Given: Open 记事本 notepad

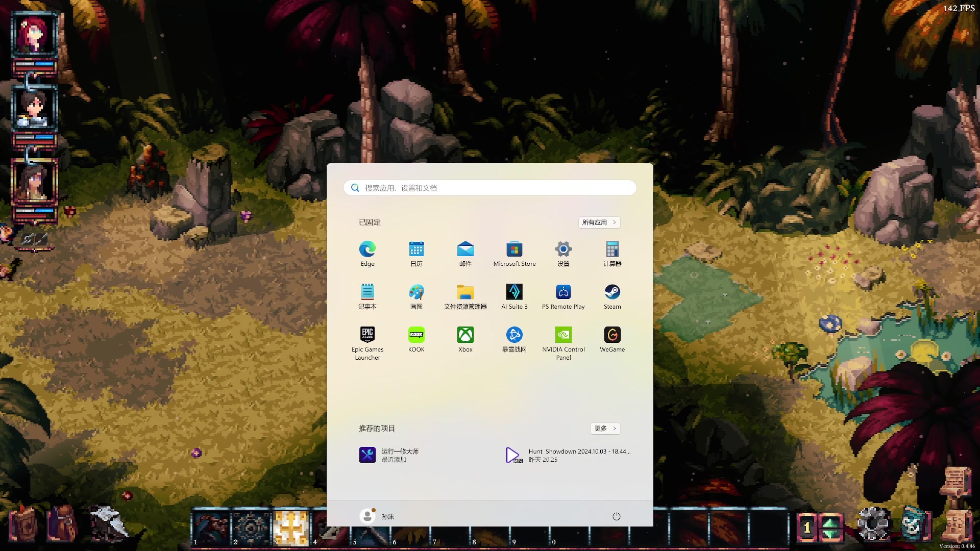Looking at the screenshot, I should point(367,296).
